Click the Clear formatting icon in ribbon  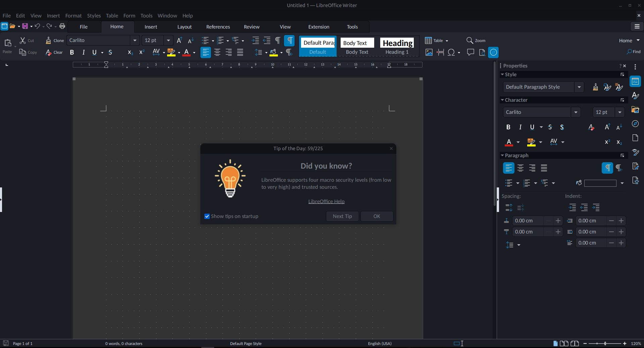pos(48,52)
